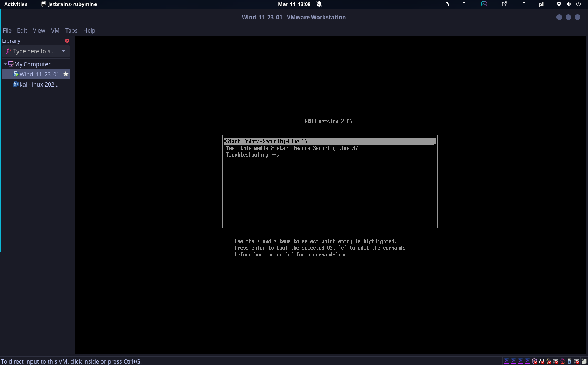The width and height of the screenshot is (588, 365).
Task: Open the Help menu
Action: (89, 30)
